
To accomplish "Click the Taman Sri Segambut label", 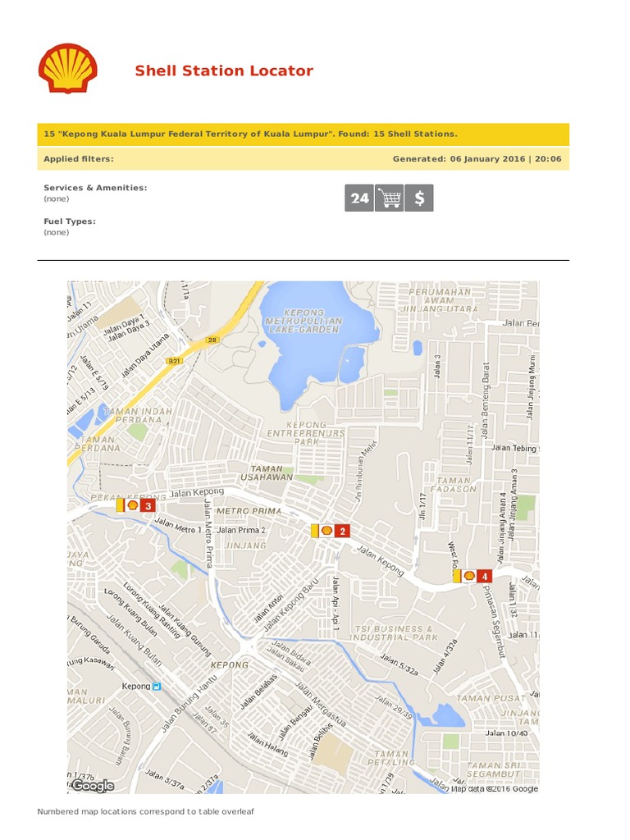I will point(492,769).
